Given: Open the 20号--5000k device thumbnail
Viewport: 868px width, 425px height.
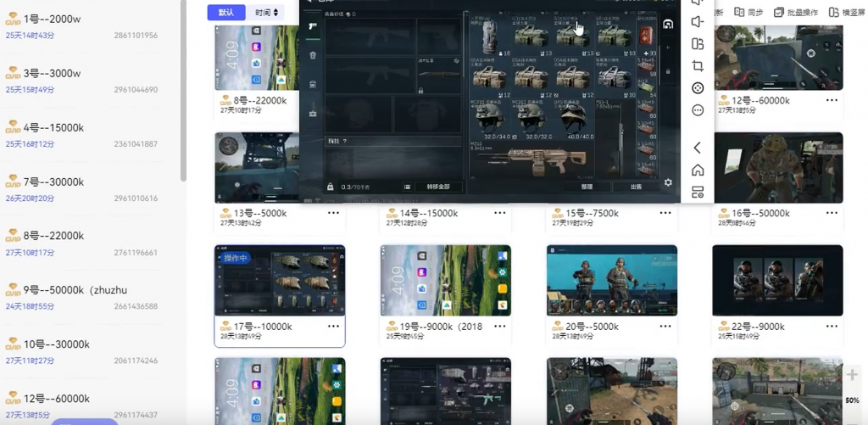Looking at the screenshot, I should [x=611, y=281].
